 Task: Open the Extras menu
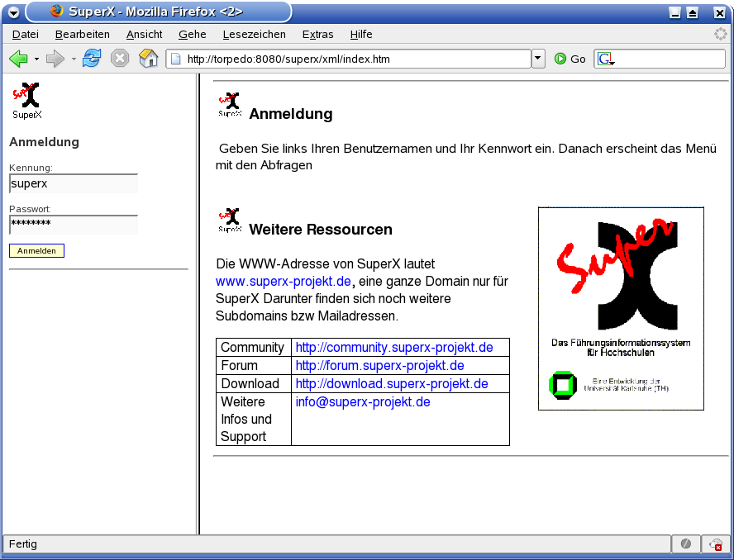318,34
